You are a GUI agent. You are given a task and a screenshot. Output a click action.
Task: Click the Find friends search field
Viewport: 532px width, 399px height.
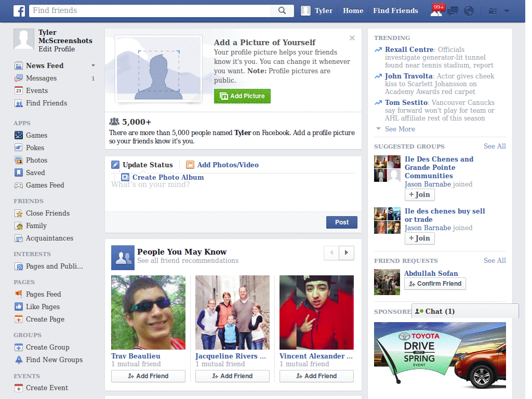click(150, 10)
